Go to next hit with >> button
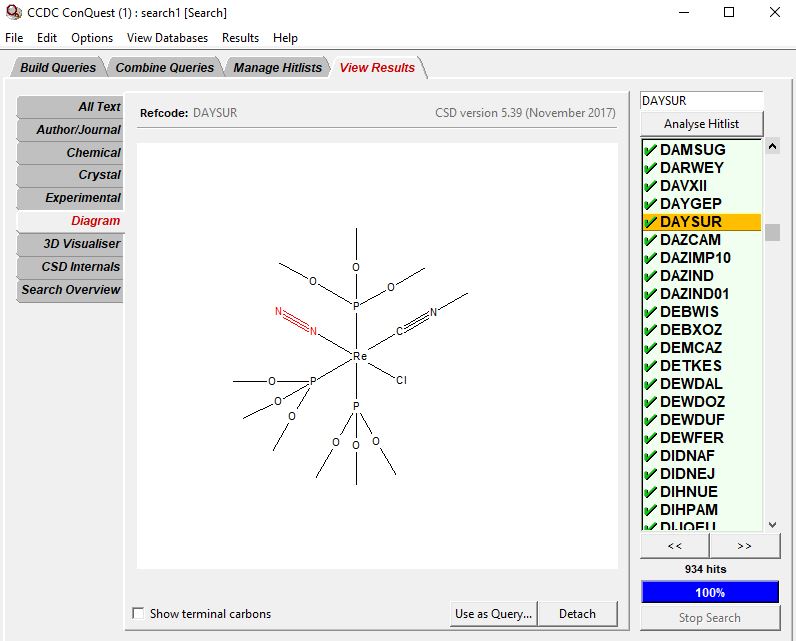Screen dimensions: 796x641 coord(744,546)
